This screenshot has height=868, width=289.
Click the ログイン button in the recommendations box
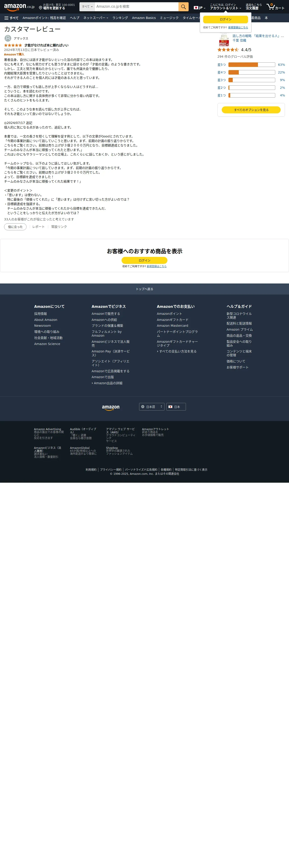(144, 260)
